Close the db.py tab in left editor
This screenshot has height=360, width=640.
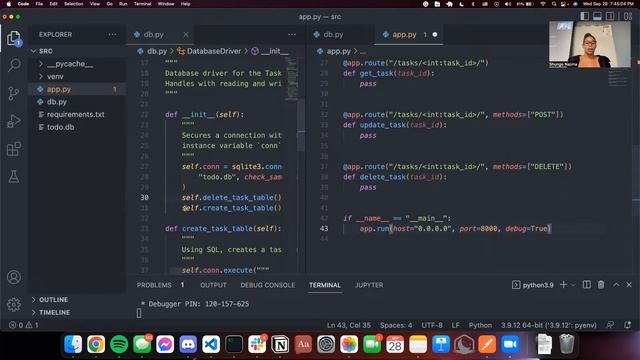(x=186, y=35)
